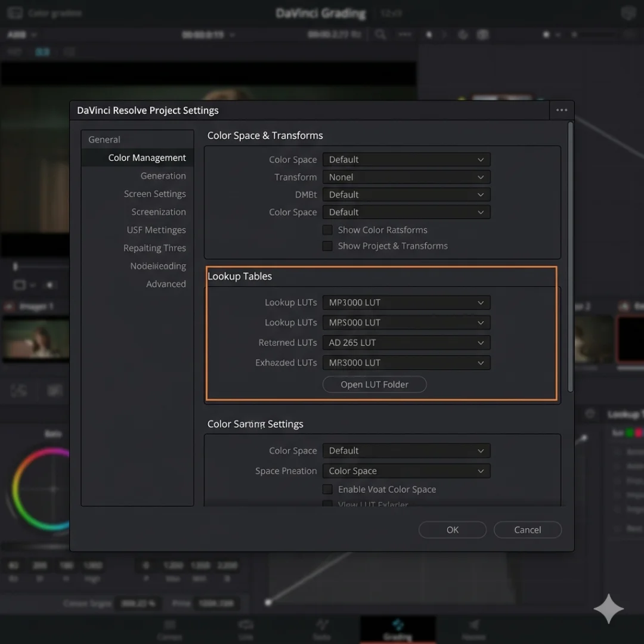Enable the Voat Color Space checkbox

click(x=327, y=489)
